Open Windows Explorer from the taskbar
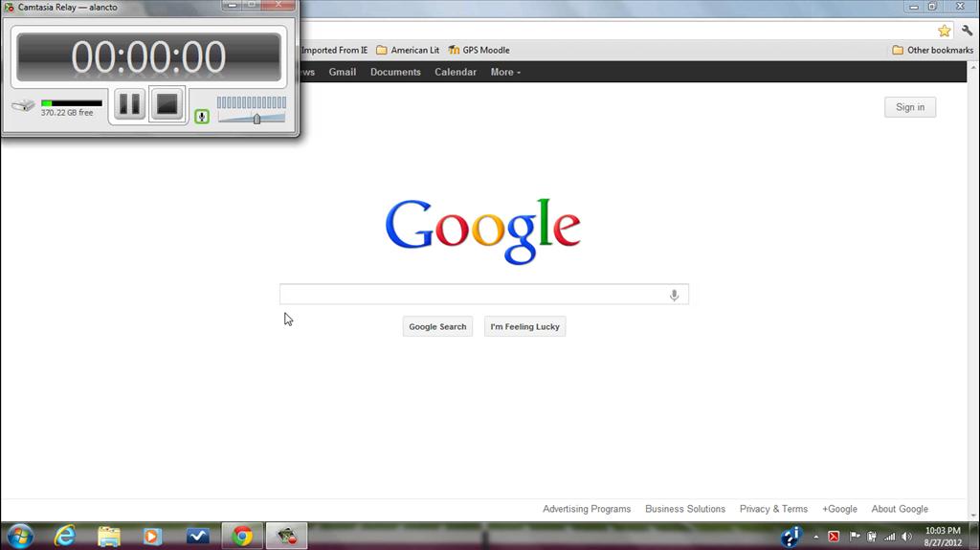Image resolution: width=980 pixels, height=550 pixels. (x=109, y=537)
